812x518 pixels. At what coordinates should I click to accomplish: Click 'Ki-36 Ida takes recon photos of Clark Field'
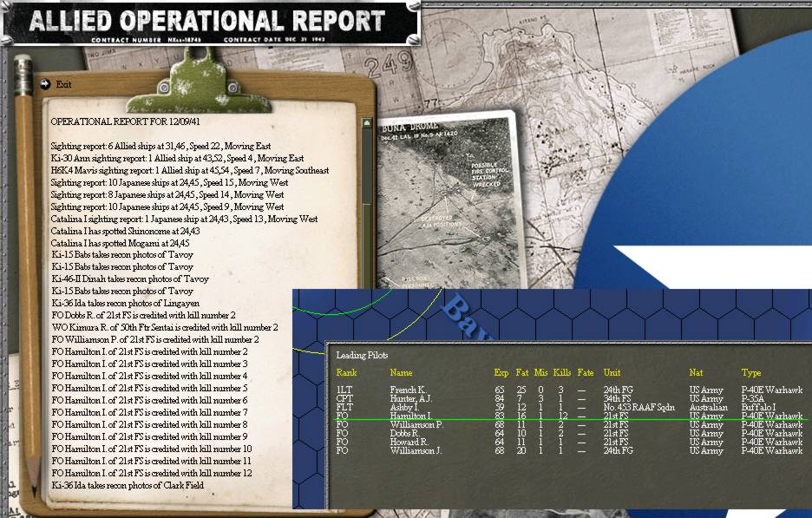128,486
